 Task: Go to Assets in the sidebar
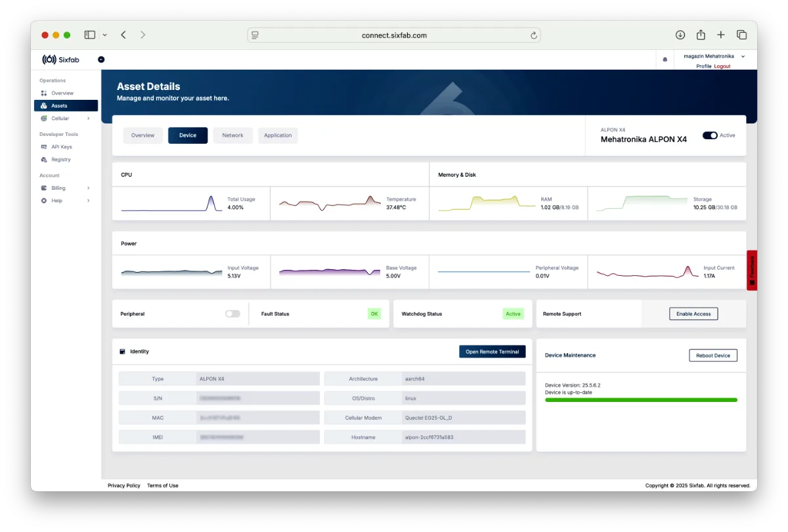point(66,106)
